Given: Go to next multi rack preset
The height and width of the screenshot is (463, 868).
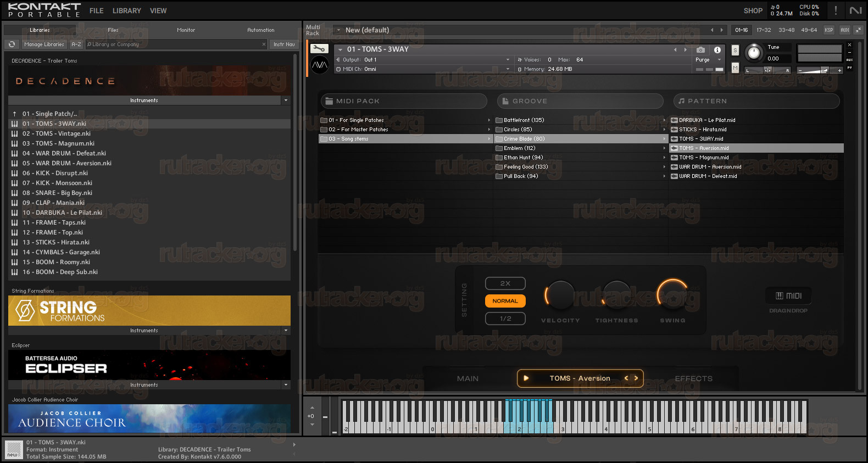Looking at the screenshot, I should pyautogui.click(x=722, y=30).
